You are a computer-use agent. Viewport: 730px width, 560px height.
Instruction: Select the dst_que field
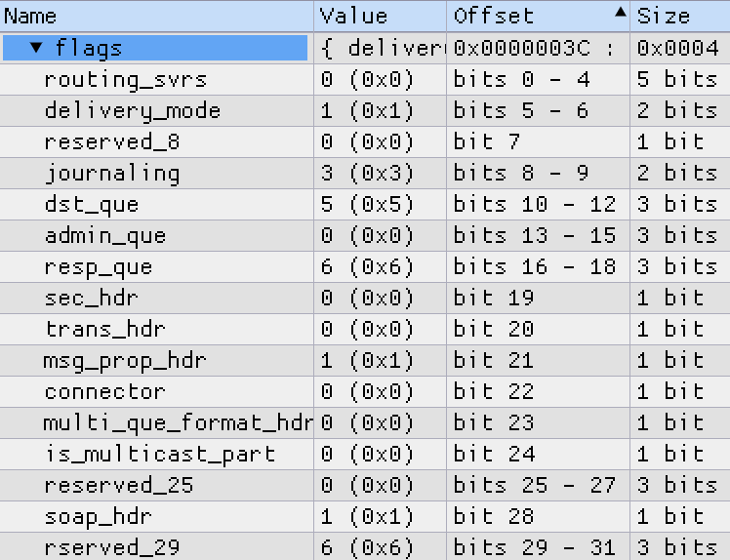pyautogui.click(x=365, y=204)
